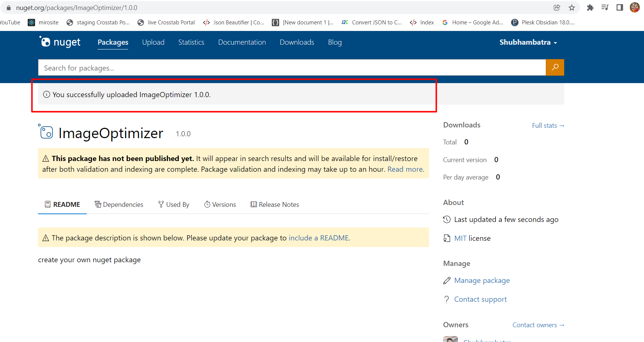This screenshot has height=342, width=644.
Task: Open staging Crosstab Portal bookmark
Action: (x=98, y=23)
